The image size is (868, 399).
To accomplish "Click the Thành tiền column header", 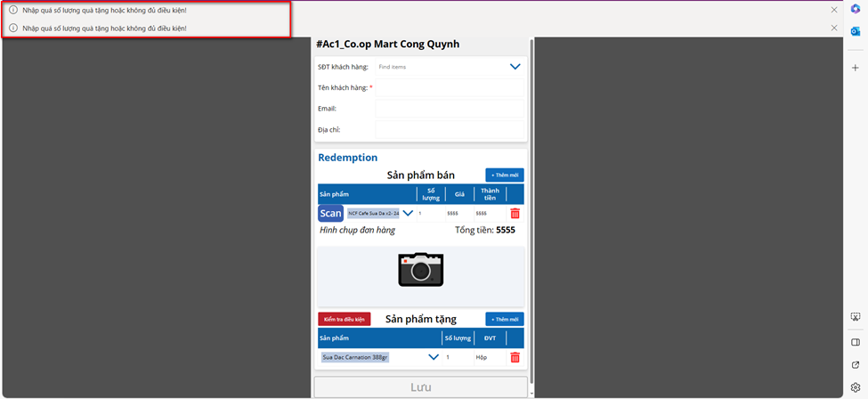I will (x=490, y=194).
